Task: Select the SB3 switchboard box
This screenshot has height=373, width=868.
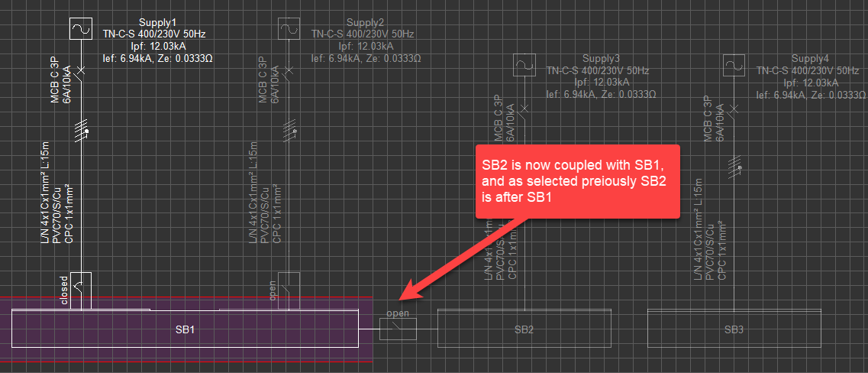Action: [734, 329]
